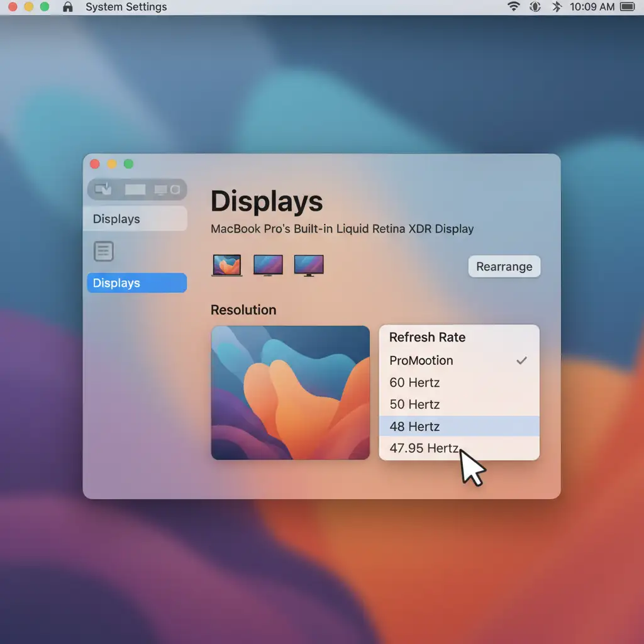Open the document list icon in sidebar
Image resolution: width=644 pixels, height=644 pixels.
[104, 252]
